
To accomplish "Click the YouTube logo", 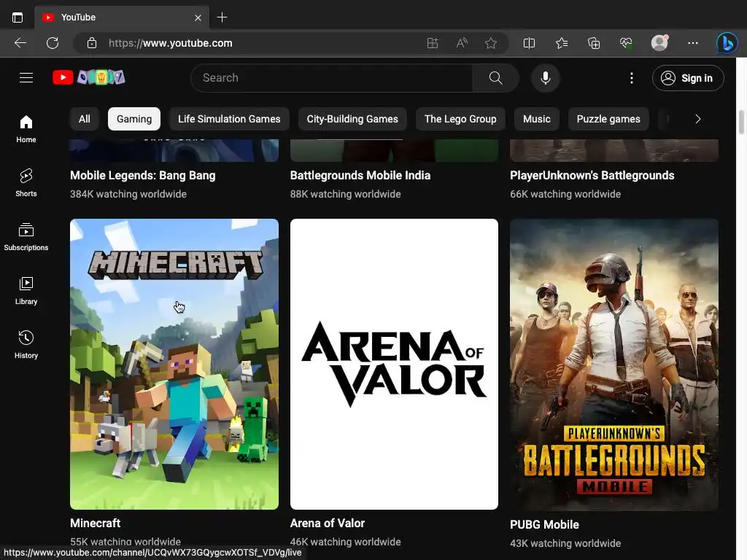I will coord(88,77).
